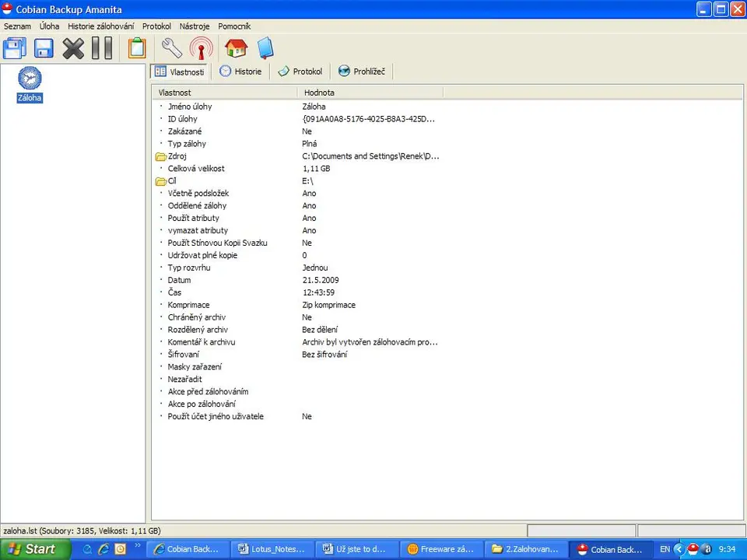Click the single-floppy run selected task icon
Viewport: 747px width, 560px height.
coord(44,48)
